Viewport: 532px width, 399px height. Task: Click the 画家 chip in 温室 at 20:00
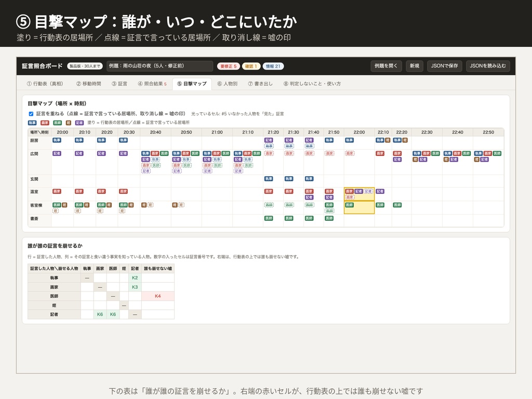point(57,191)
